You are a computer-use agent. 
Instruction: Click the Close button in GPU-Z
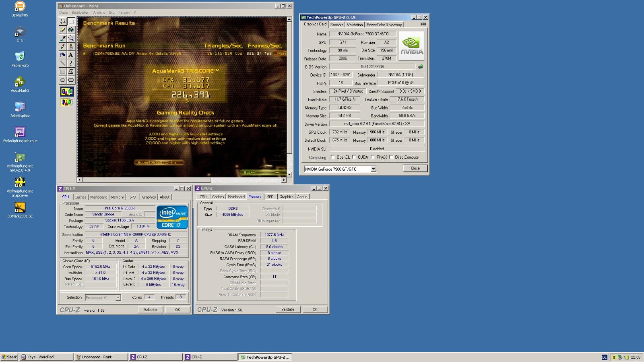[415, 168]
